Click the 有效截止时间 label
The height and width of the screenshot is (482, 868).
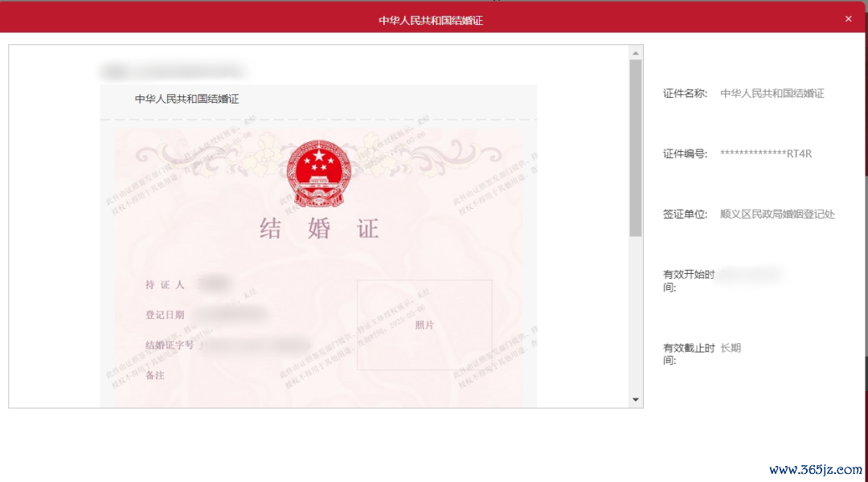pyautogui.click(x=689, y=354)
